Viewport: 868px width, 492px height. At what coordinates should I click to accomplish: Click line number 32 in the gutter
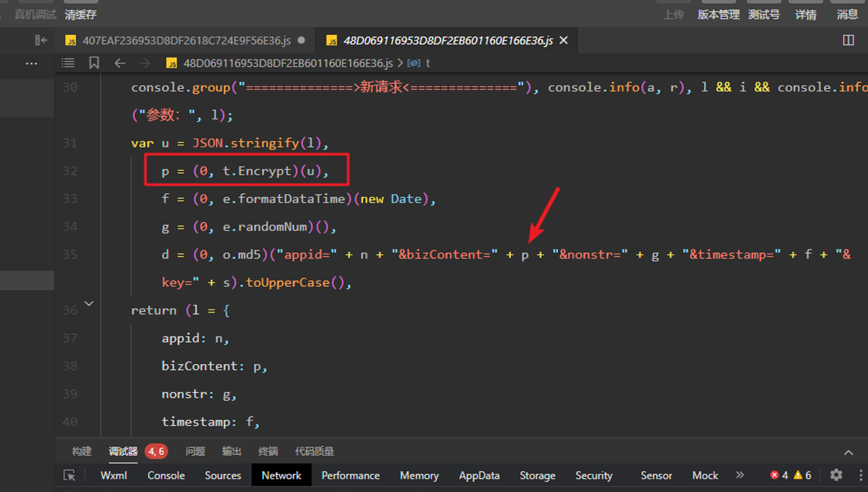[70, 171]
